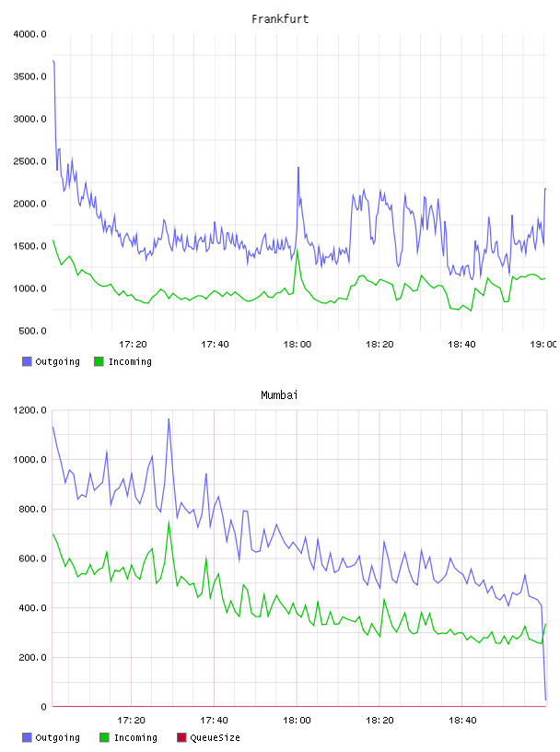Click the Frankfurt chart title
The image size is (560, 752).
(280, 19)
